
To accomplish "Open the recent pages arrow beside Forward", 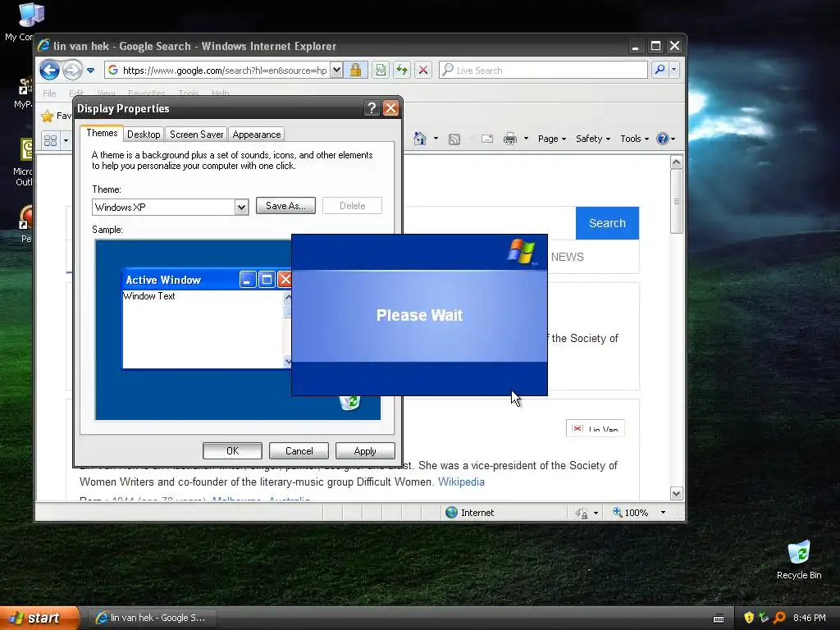I will coord(90,71).
